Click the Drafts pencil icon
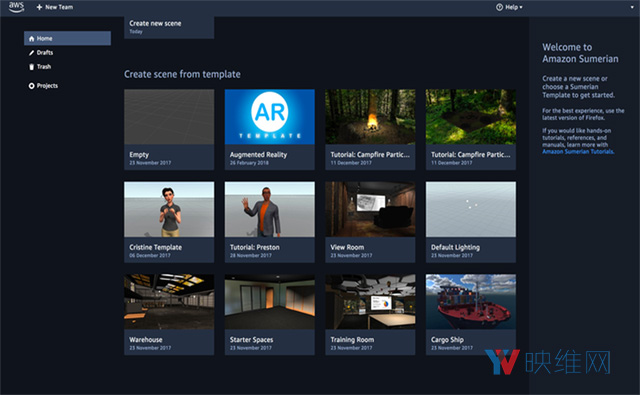Screen dimensions: 640x395 [x=31, y=53]
